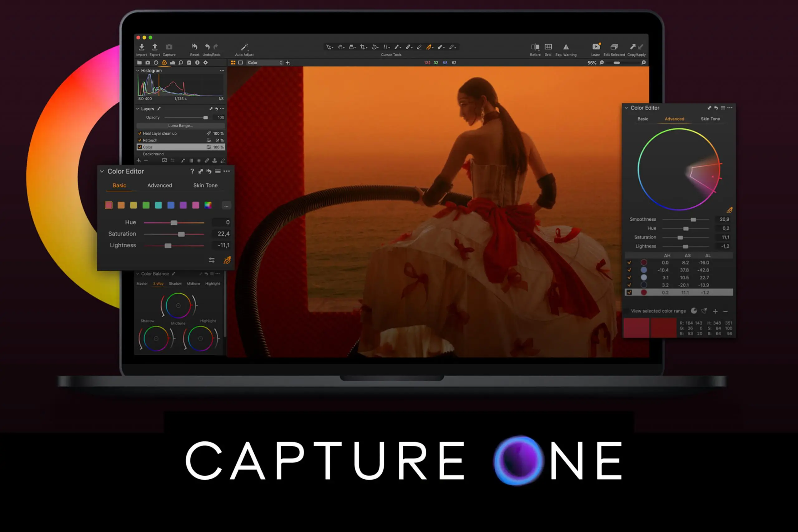Click the Reset adjustments icon
Viewport: 798px width, 532px height.
[x=195, y=47]
